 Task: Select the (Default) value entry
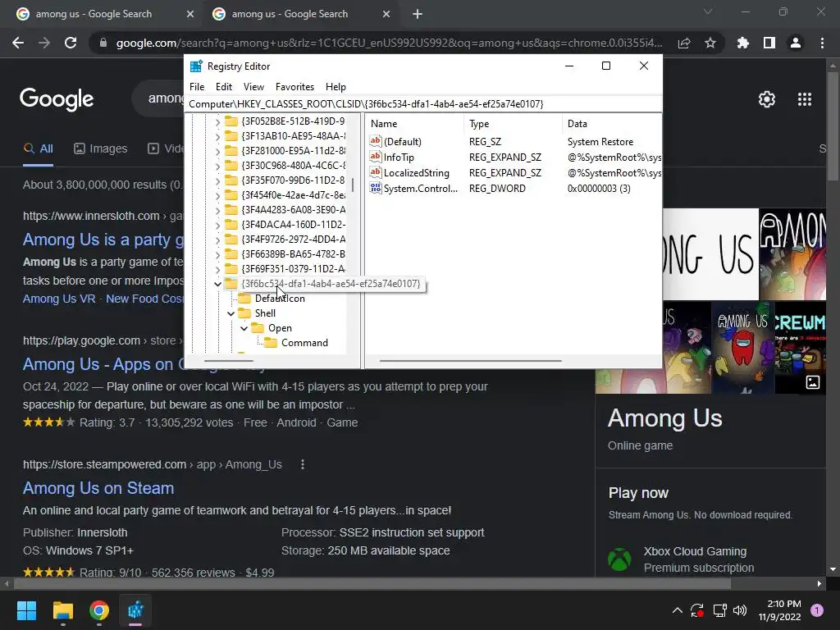pos(402,141)
